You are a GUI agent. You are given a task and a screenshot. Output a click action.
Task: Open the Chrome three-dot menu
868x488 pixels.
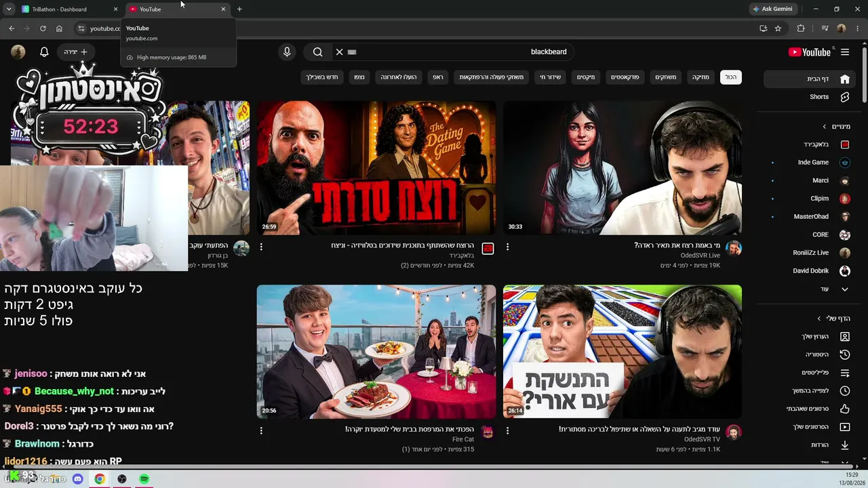click(857, 28)
